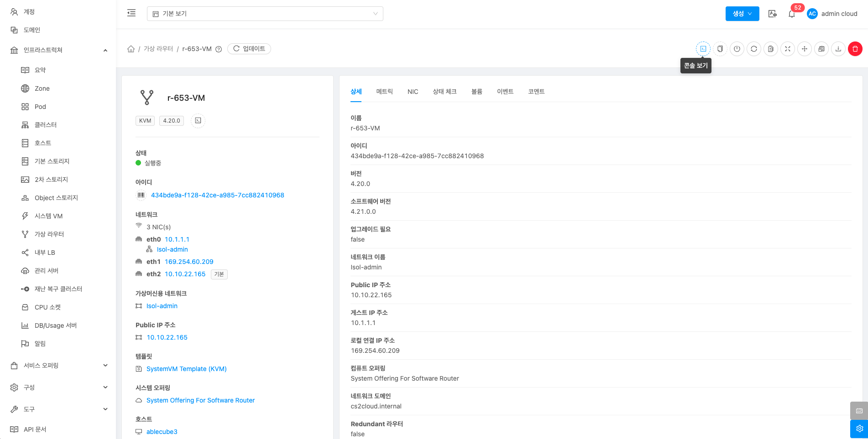Switch to the 이벤트 tab
The image size is (868, 439).
505,92
